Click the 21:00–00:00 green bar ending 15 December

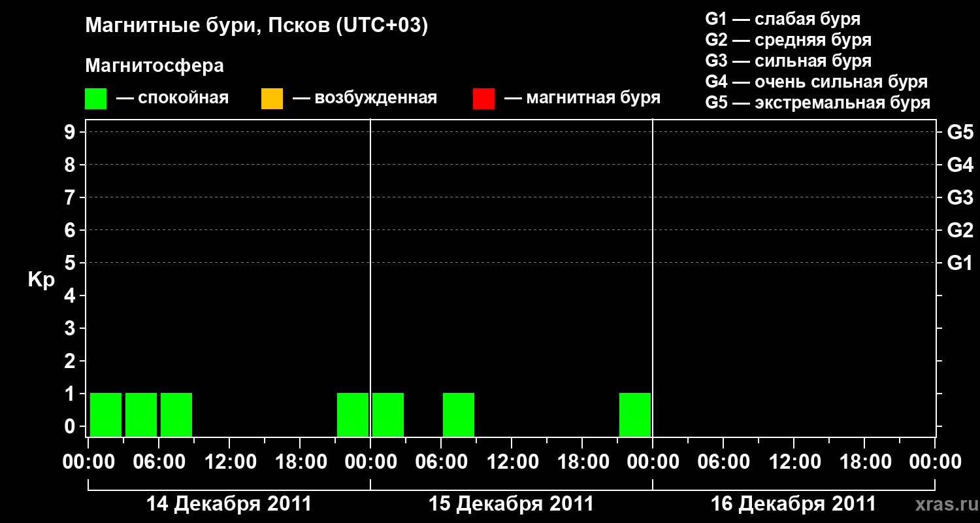pos(635,414)
